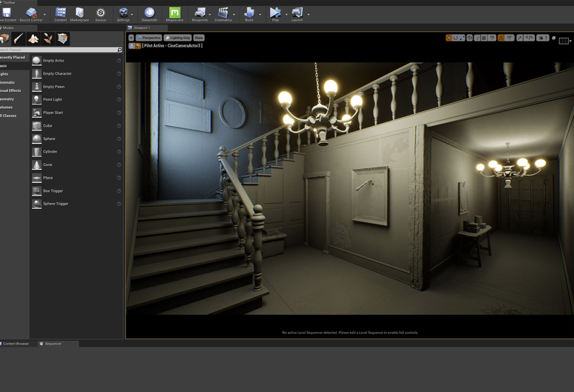Toggle scale snapping arrow icon
574x392 pixels.
point(520,38)
